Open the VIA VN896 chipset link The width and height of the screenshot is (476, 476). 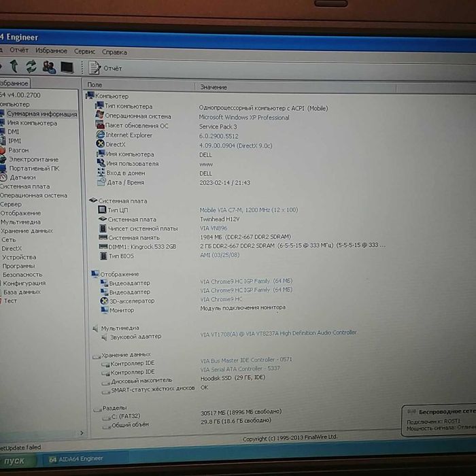point(214,228)
